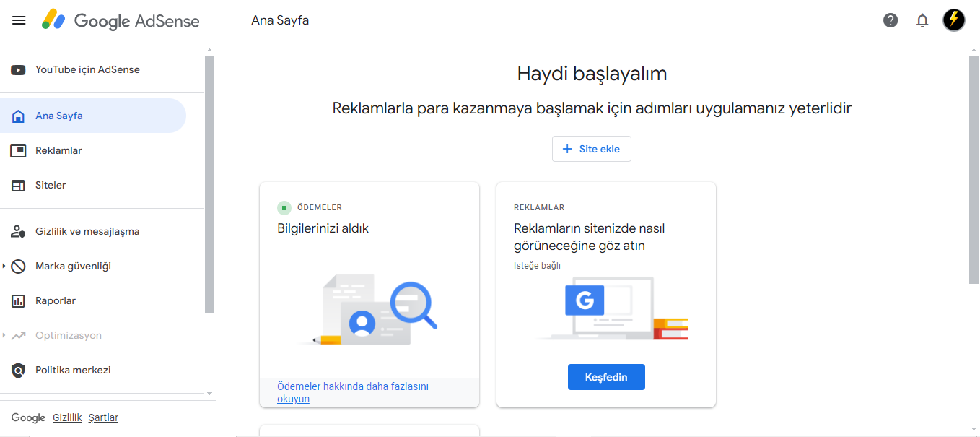Open the Şartlar footer link
Image resolution: width=980 pixels, height=437 pixels.
pyautogui.click(x=103, y=417)
